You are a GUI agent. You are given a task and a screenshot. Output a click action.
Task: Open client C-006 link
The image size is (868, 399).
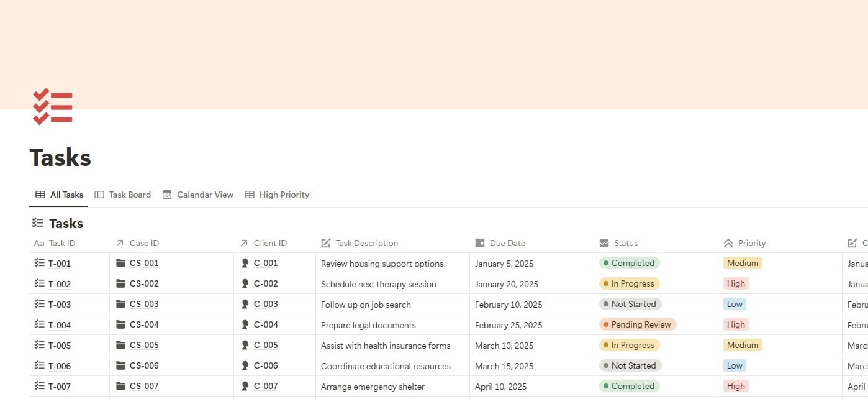pos(266,366)
